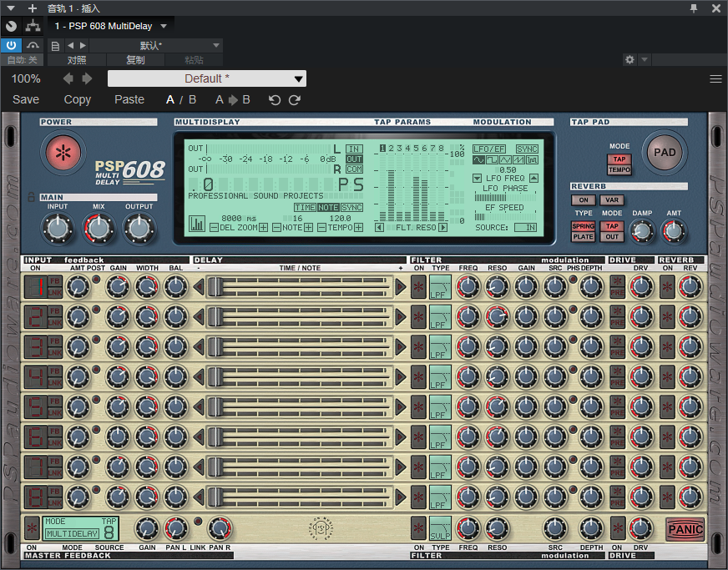
Task: Toggle the master filter ON button
Action: coord(418,528)
